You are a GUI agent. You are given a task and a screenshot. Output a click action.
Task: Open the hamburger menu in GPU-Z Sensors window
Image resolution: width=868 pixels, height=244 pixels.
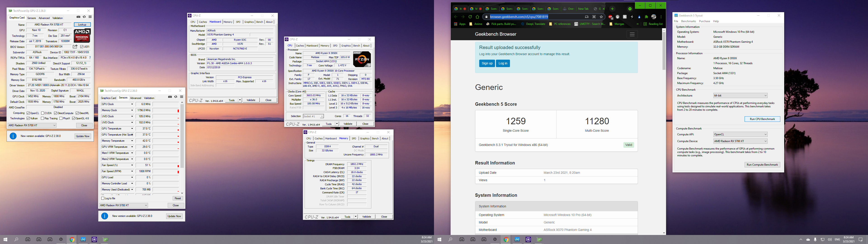[x=182, y=97]
